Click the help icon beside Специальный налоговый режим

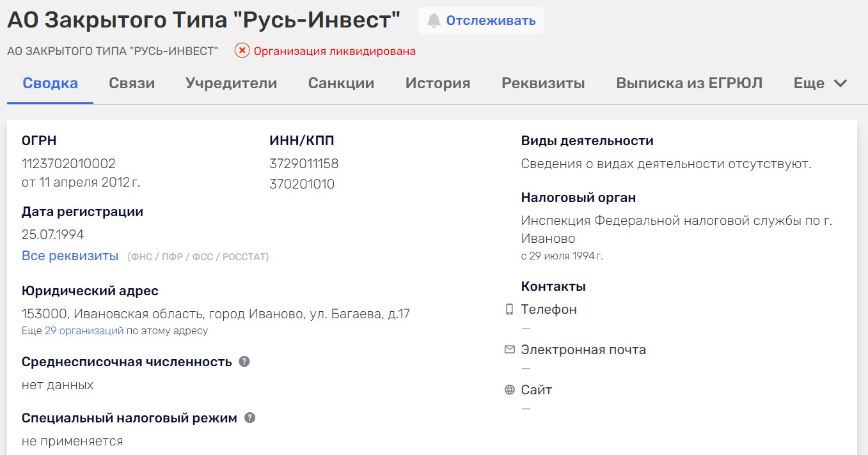click(x=249, y=418)
